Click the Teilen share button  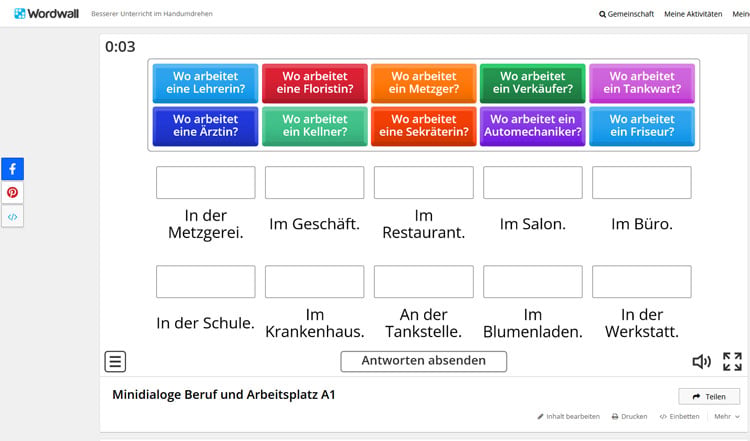[709, 397]
